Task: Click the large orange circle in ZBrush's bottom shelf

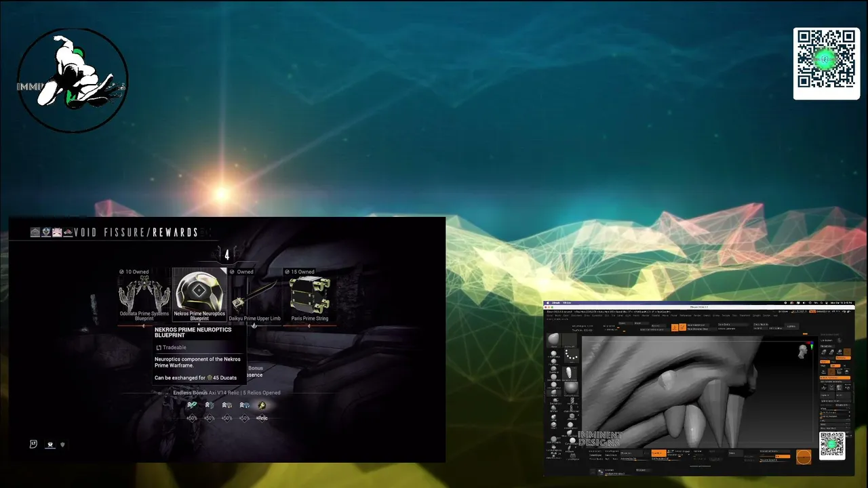Action: (804, 457)
